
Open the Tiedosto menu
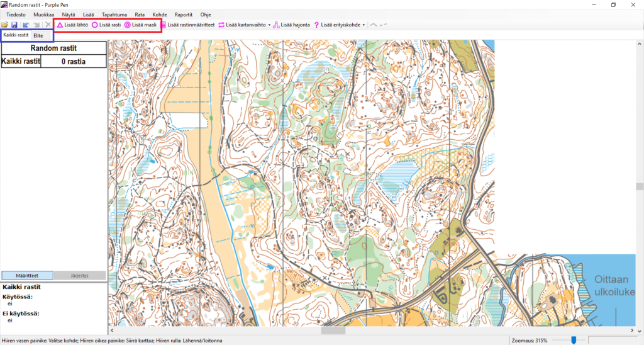16,14
